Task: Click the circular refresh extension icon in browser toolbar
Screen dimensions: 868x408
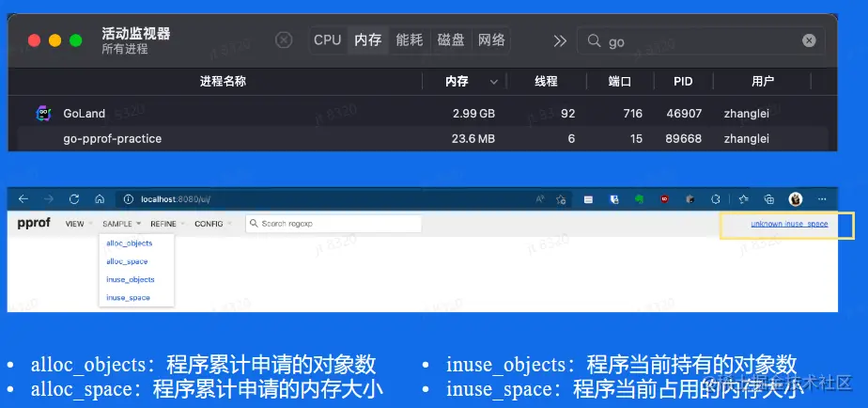Action: tap(715, 199)
